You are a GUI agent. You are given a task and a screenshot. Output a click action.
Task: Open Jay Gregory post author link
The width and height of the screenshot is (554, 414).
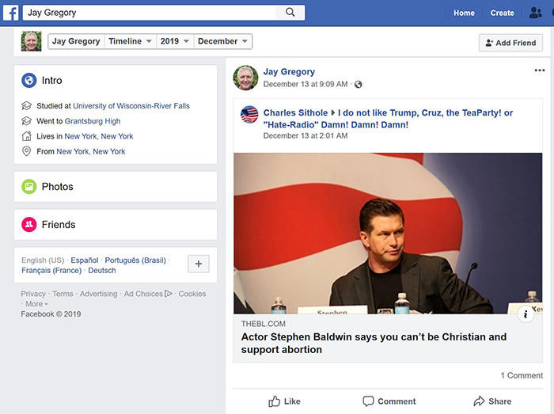click(289, 72)
